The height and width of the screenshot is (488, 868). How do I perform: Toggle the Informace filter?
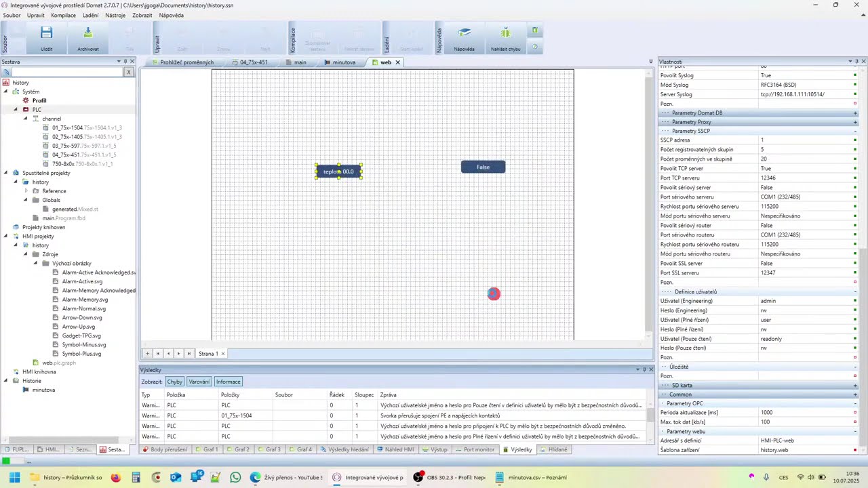click(229, 382)
